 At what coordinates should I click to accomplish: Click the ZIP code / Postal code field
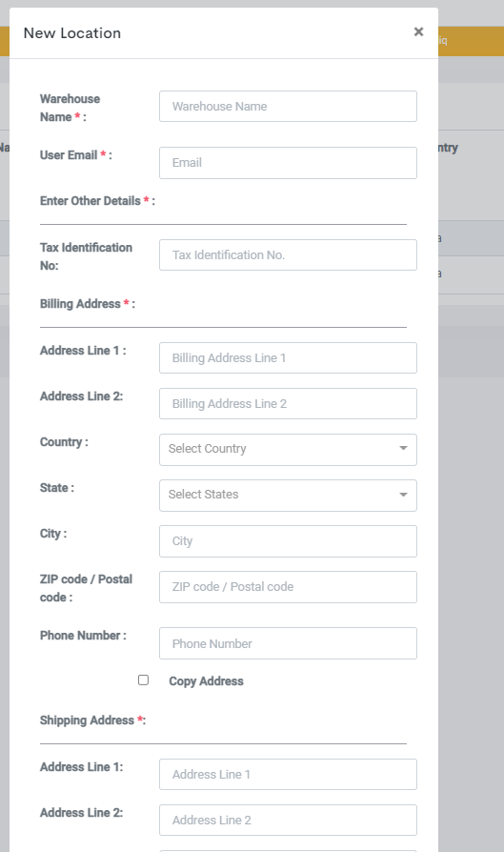coord(288,587)
